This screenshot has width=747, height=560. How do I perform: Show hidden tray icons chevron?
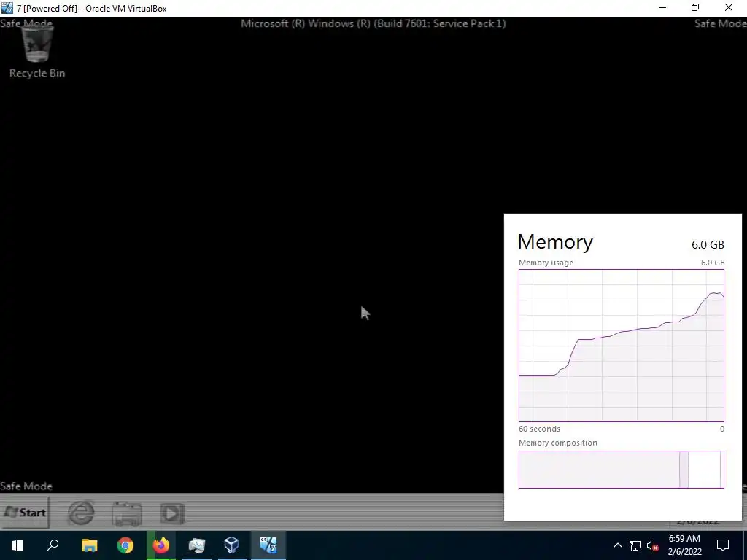tap(617, 545)
